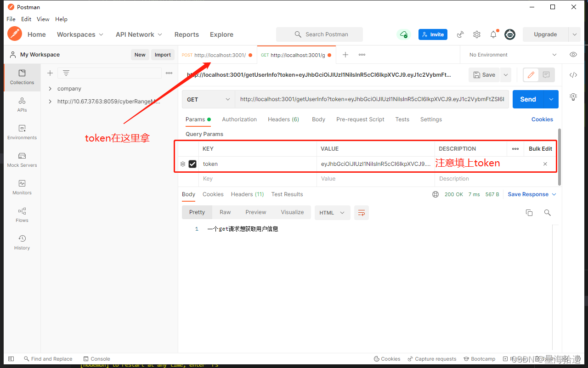Viewport: 588px width, 368px height.
Task: Click the Postman logo icon in header
Action: click(15, 34)
